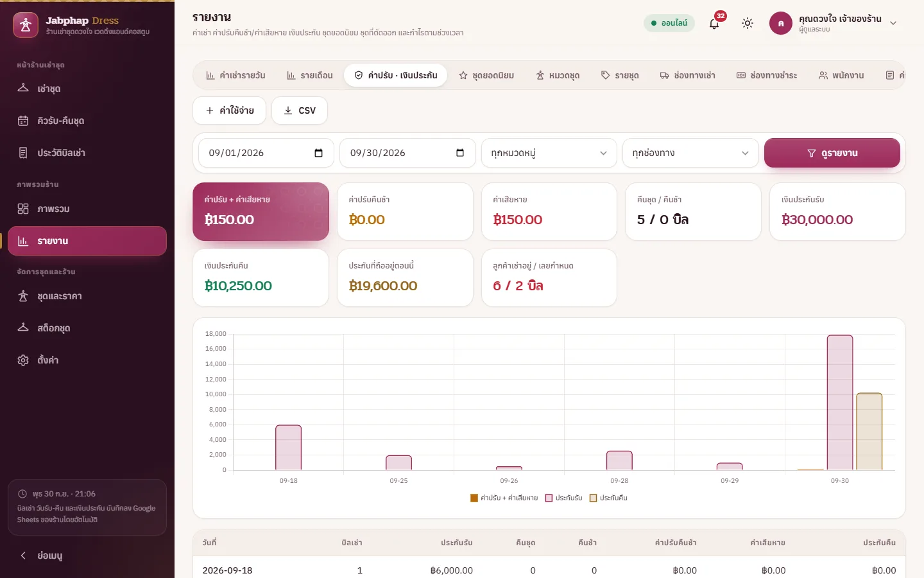Collapse the sidebar with ย่อเมนู
924x578 pixels.
(x=87, y=556)
